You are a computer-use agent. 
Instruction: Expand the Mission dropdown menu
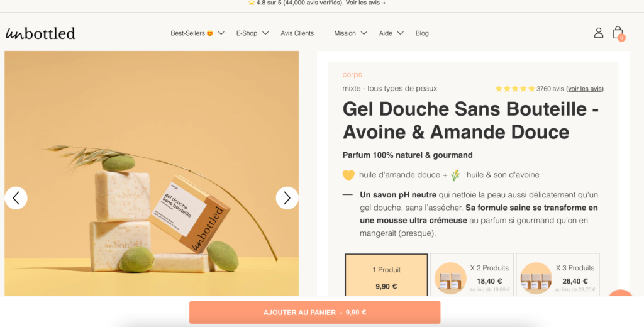coord(350,33)
